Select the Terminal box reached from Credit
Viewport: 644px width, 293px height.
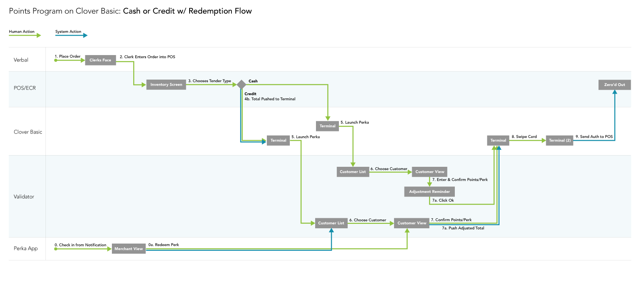[x=278, y=140]
